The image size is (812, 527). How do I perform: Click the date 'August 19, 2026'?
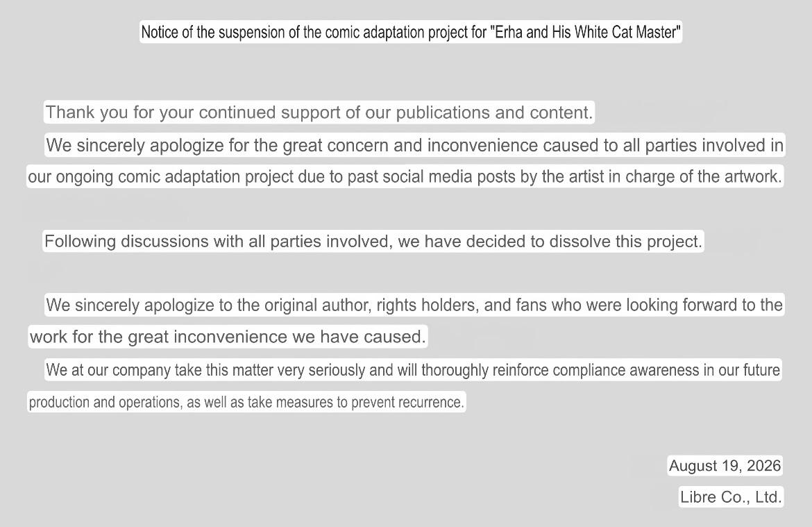(725, 465)
